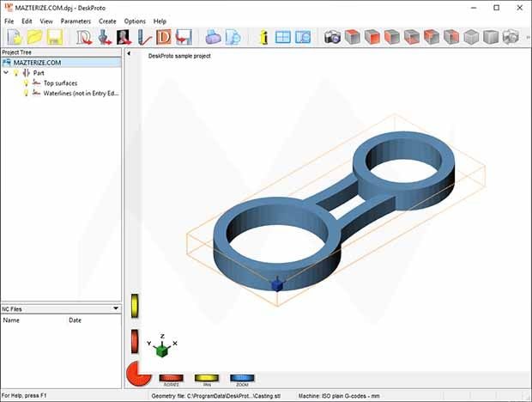Click the green XYZ orientation cube

pos(162,350)
